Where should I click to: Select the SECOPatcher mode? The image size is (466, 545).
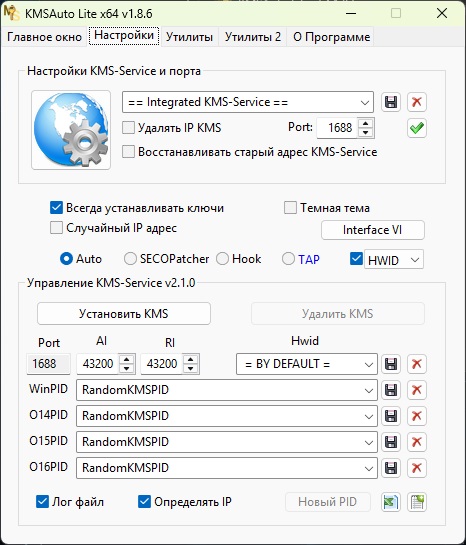(x=130, y=259)
